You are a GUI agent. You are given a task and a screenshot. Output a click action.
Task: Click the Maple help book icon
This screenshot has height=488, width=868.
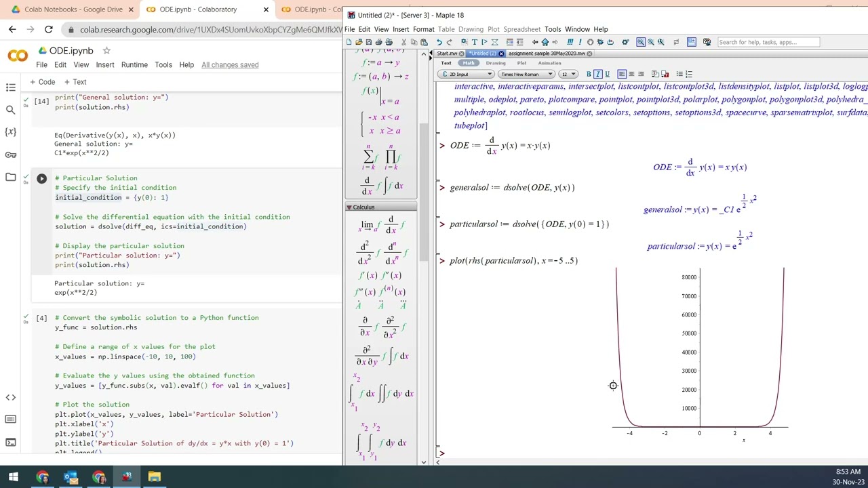pos(707,42)
